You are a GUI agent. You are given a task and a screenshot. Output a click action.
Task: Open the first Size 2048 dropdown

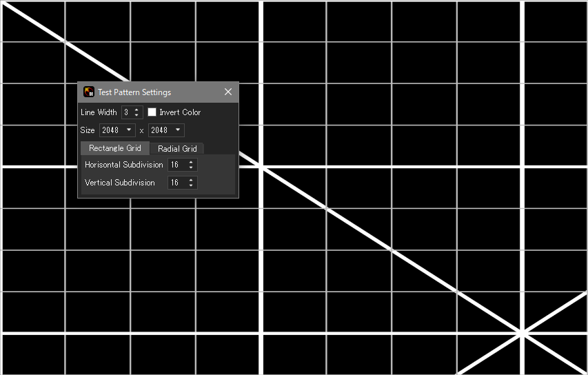point(117,130)
